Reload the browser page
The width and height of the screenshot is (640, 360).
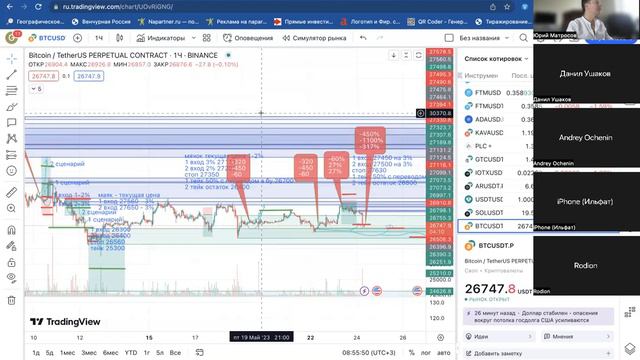(x=38, y=7)
